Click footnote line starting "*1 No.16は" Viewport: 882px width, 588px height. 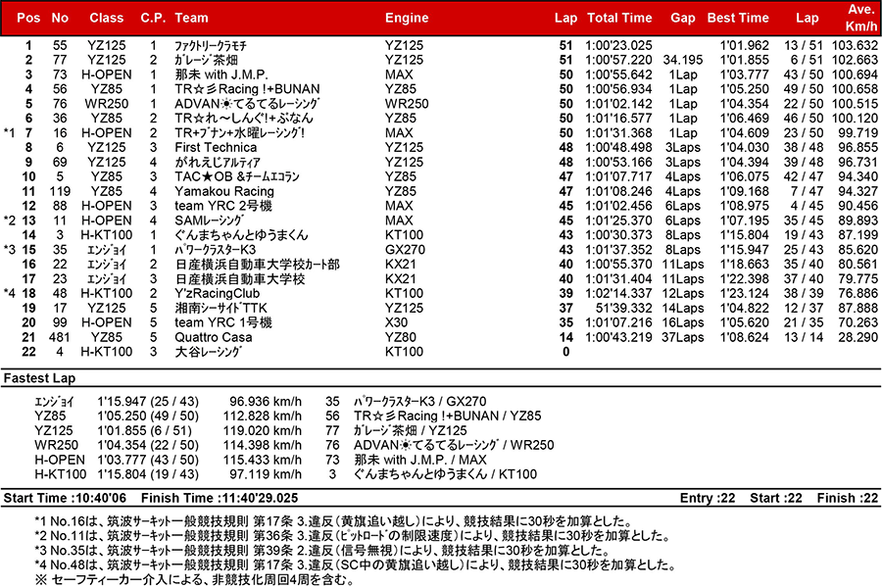tap(333, 521)
